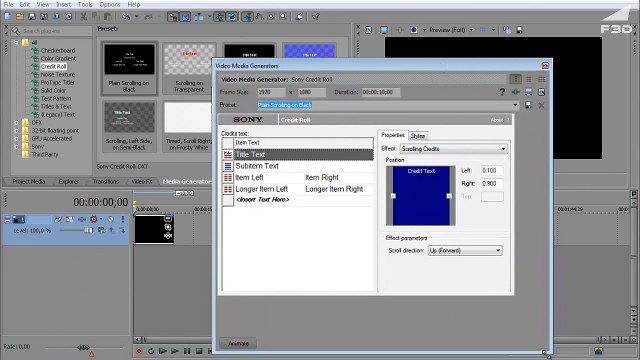This screenshot has height=360, width=640.
Task: Delete the preset with the X icon
Action: [x=541, y=105]
